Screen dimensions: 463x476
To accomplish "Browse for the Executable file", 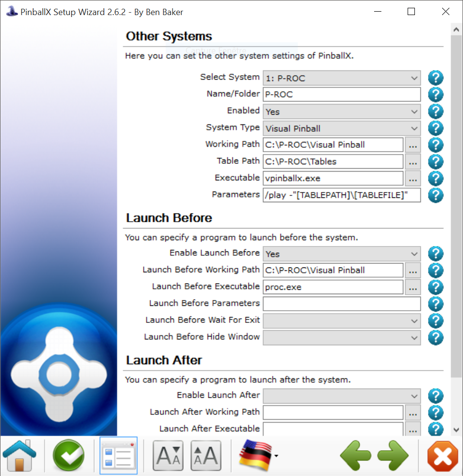I will (413, 178).
